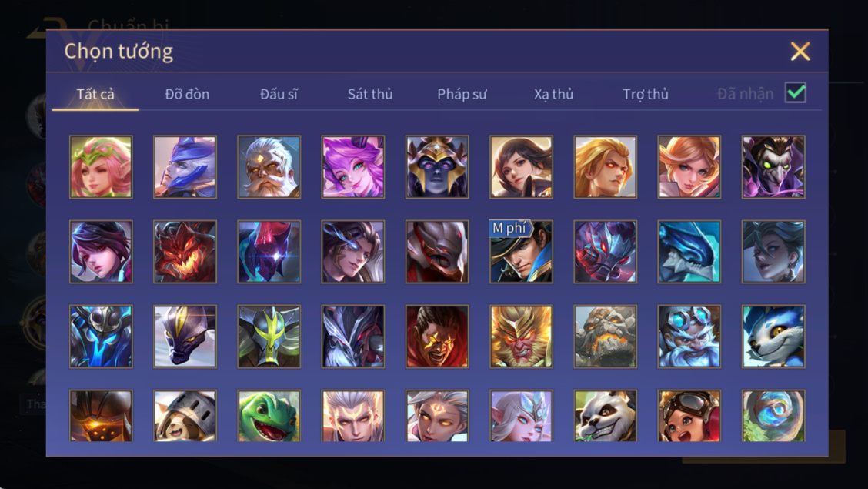
Task: Open the Sát thủ tab
Action: 370,94
